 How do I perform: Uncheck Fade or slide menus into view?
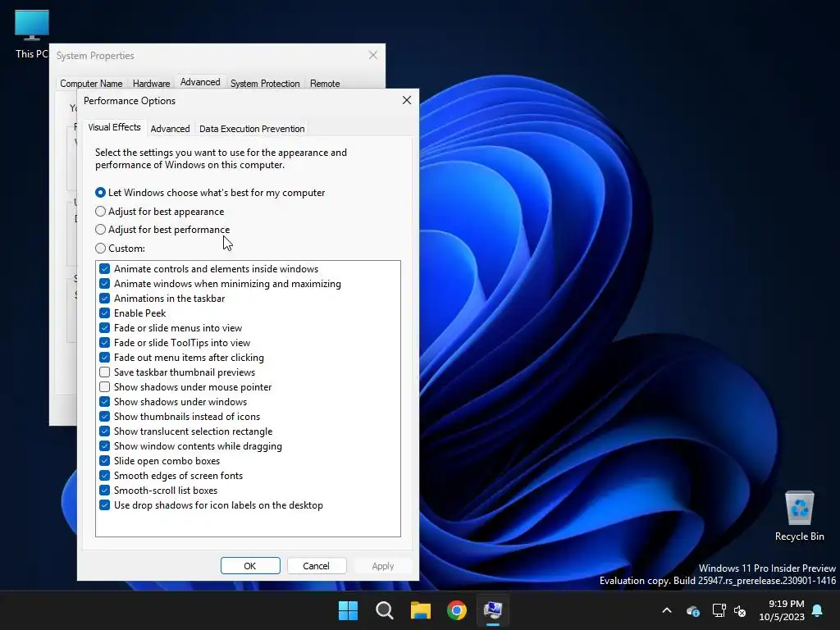point(104,328)
